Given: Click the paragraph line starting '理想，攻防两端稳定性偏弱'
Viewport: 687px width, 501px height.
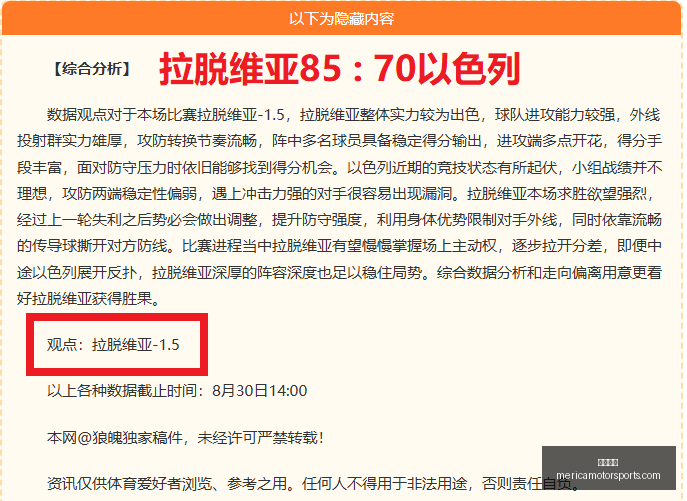Looking at the screenshot, I should (x=336, y=193).
